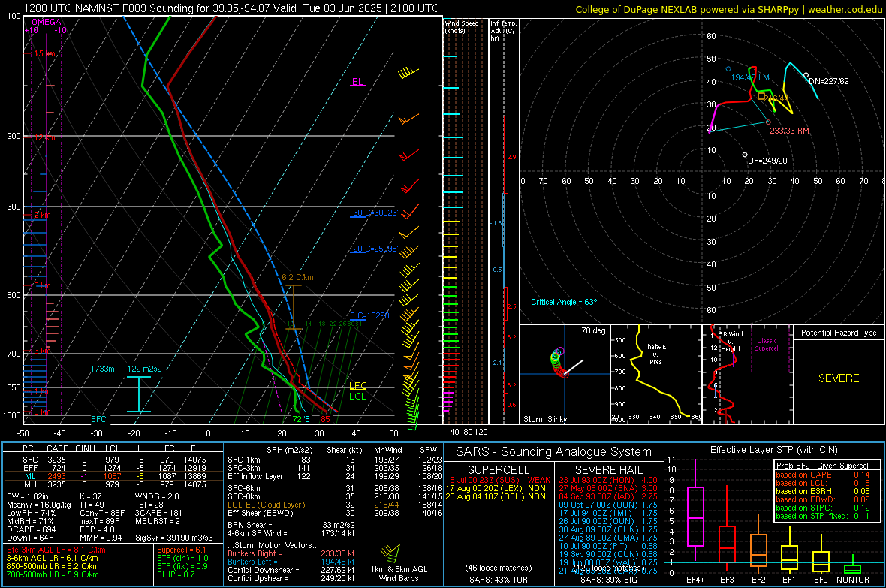Select the highlighted ML parcel row
The width and height of the screenshot is (886, 588).
point(113,476)
